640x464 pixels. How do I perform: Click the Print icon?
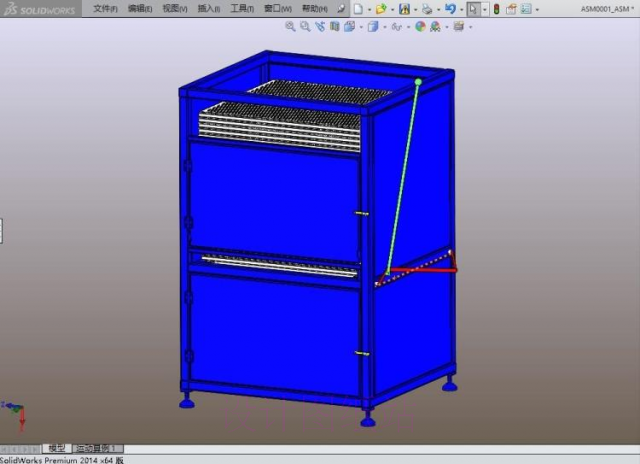pos(427,8)
